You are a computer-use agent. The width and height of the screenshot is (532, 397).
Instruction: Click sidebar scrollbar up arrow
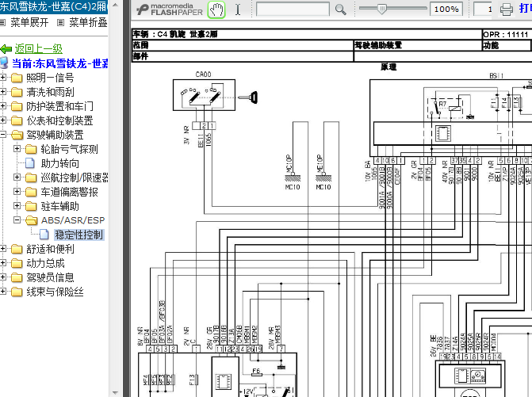(x=115, y=5)
